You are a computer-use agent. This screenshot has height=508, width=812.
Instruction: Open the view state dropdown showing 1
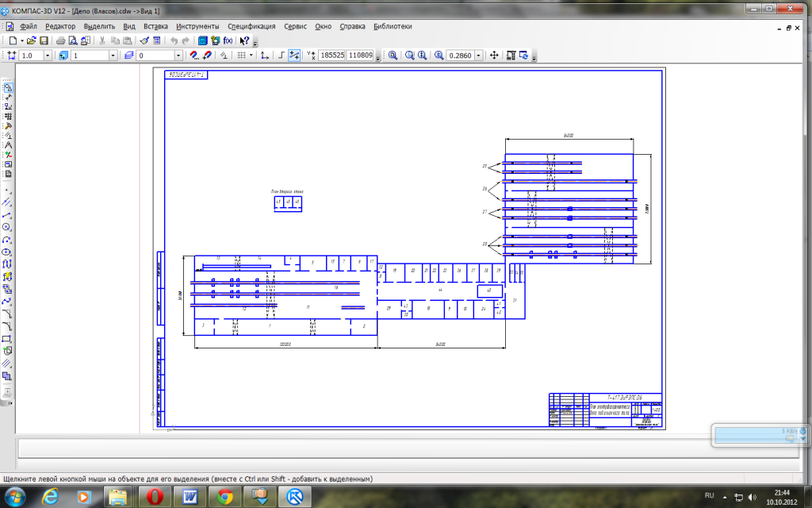[113, 55]
